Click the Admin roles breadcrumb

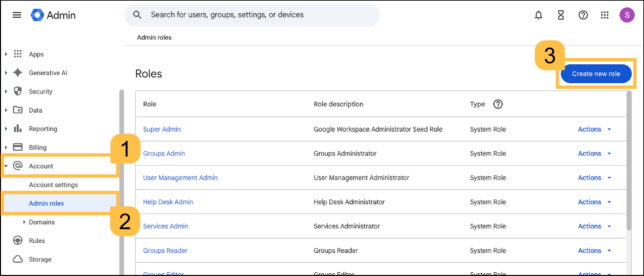point(154,37)
